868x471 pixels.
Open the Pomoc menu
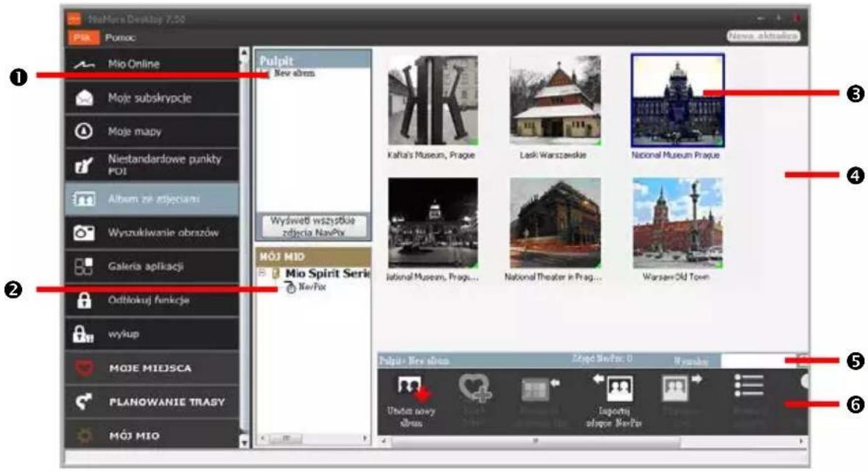pos(120,38)
